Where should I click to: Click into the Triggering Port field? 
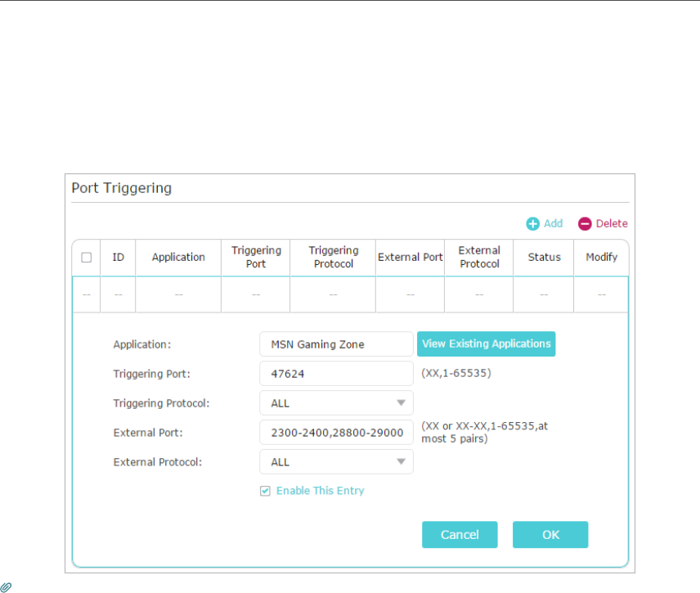click(x=336, y=373)
